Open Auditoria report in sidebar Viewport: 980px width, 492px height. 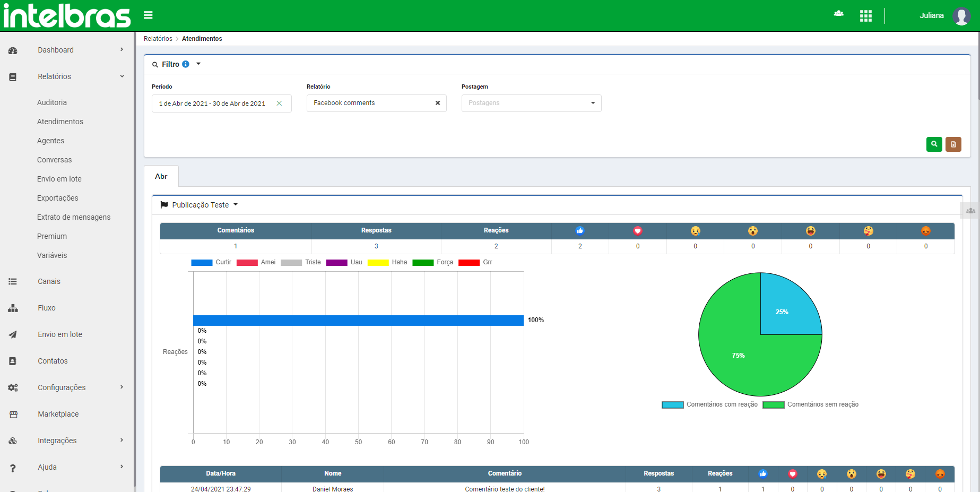point(52,102)
